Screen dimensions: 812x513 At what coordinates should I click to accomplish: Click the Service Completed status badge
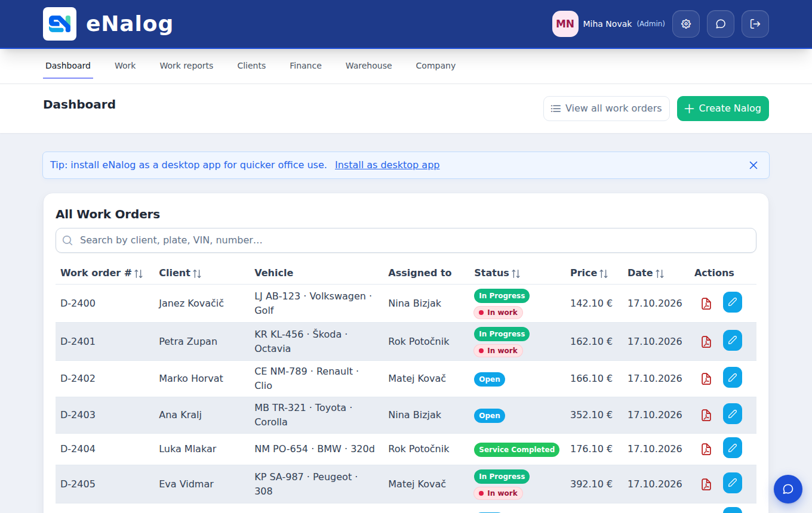[516, 450]
